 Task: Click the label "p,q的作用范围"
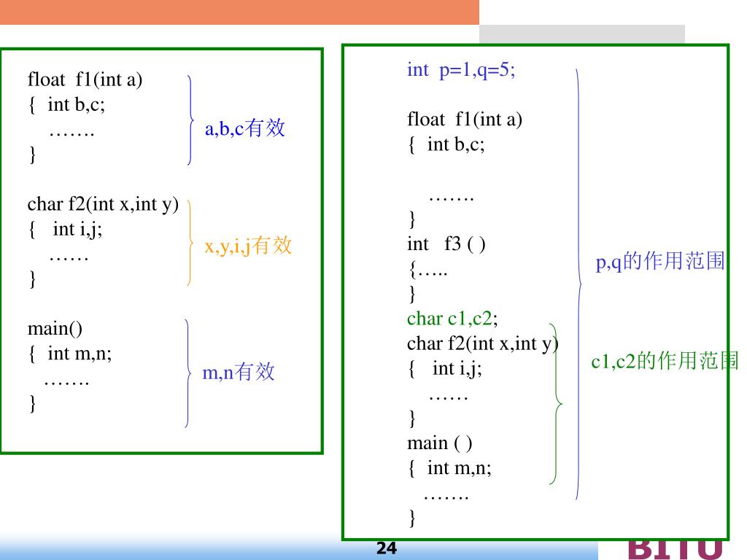pos(660,261)
